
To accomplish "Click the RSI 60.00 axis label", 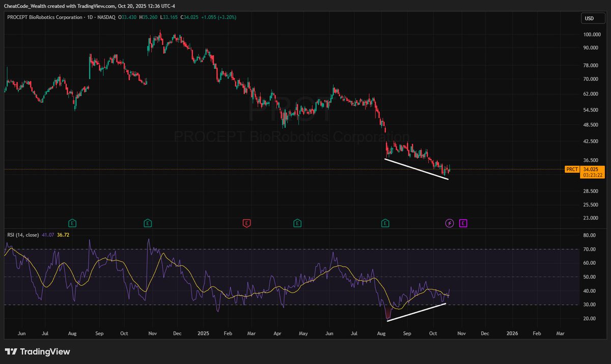I will [590, 263].
